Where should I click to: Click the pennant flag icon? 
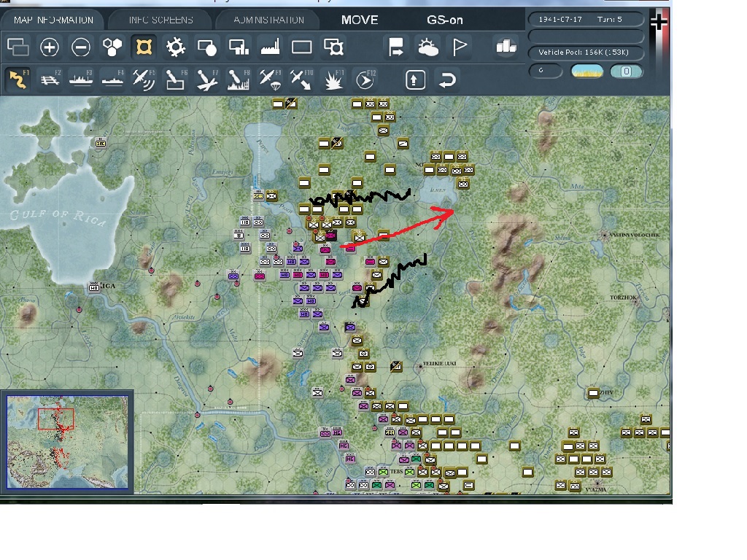(x=460, y=47)
